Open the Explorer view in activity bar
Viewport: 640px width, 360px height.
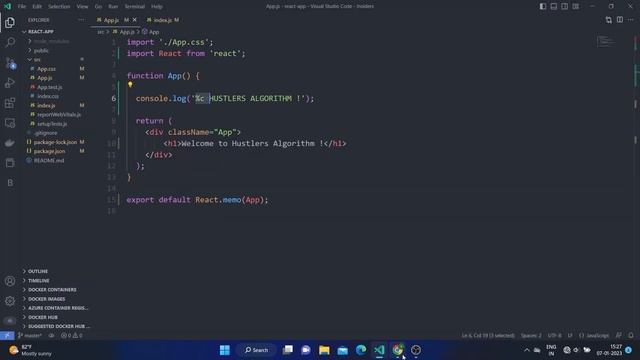[10, 22]
